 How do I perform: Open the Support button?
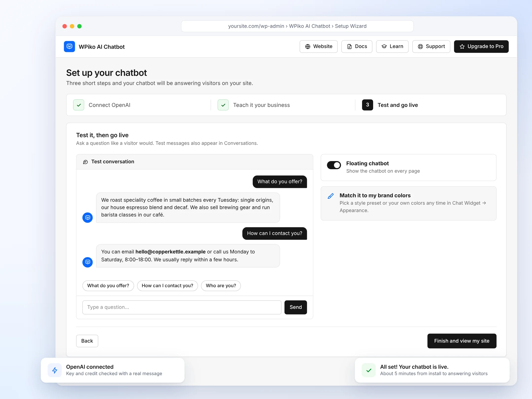point(431,47)
